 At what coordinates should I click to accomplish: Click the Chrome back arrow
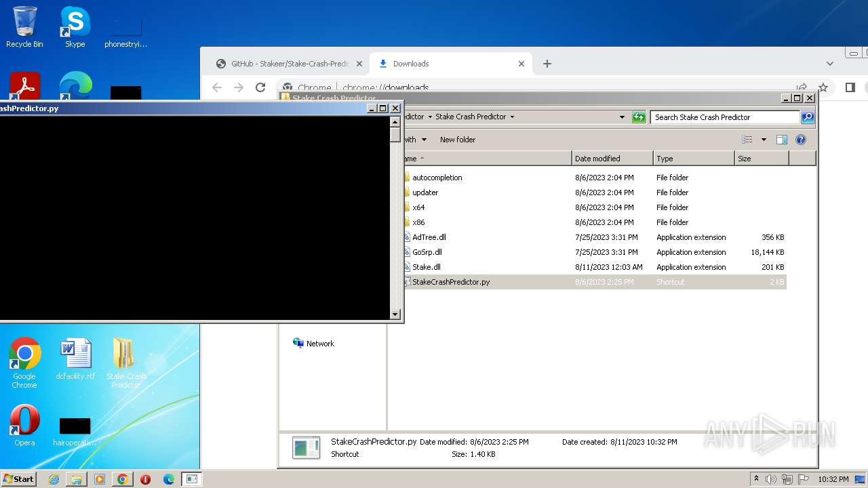point(217,87)
